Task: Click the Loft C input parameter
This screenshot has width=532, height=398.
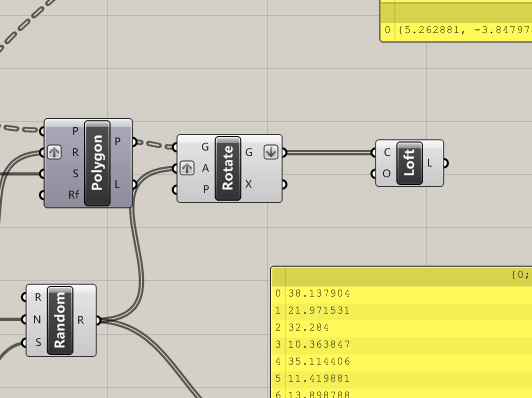Action: [x=387, y=152]
